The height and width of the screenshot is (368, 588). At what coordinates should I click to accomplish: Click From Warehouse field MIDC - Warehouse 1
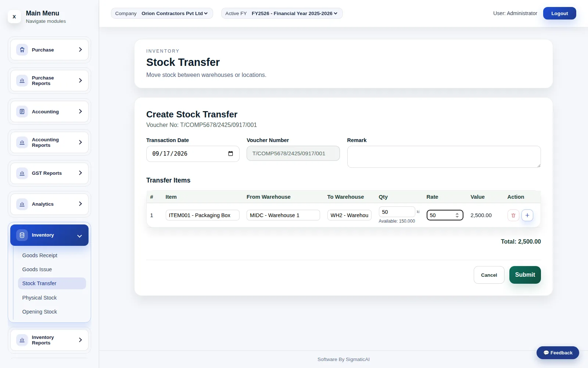click(283, 215)
